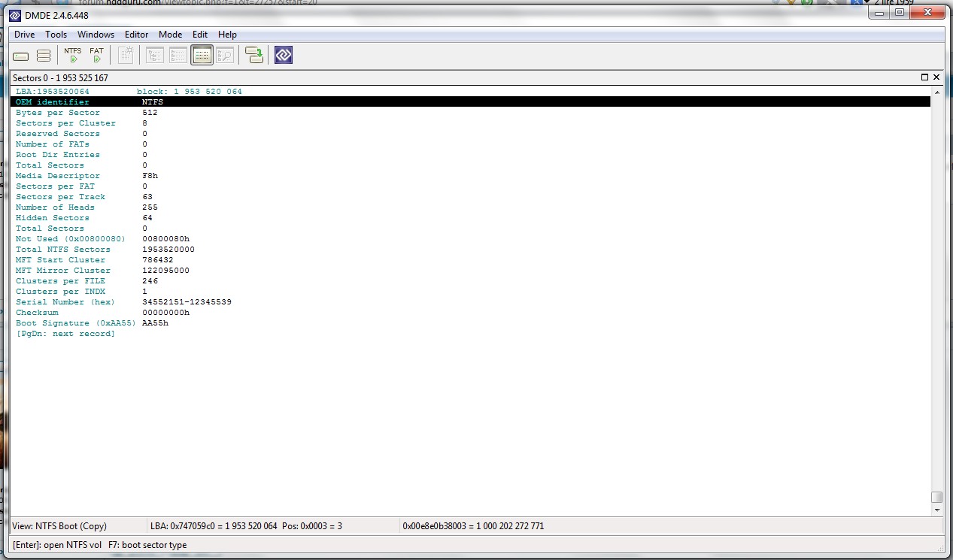Click the [PgDn: next record] hint
The height and width of the screenshot is (560, 953).
65,334
